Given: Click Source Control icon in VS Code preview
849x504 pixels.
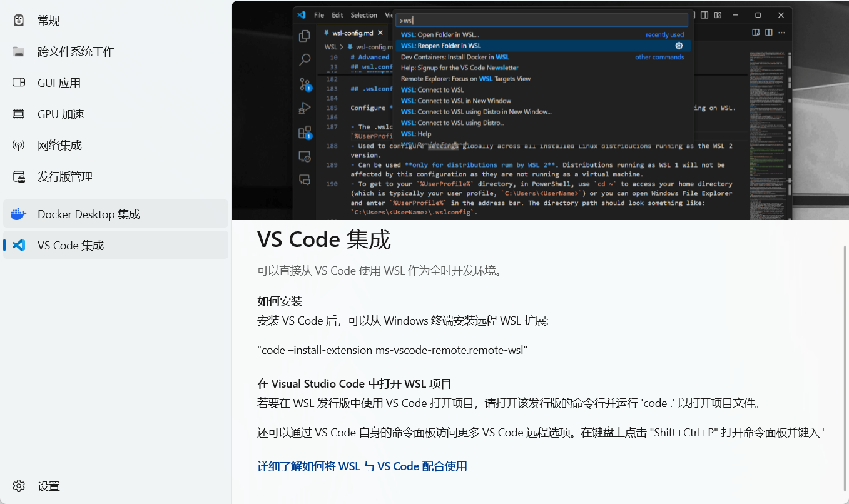Looking at the screenshot, I should (x=305, y=84).
